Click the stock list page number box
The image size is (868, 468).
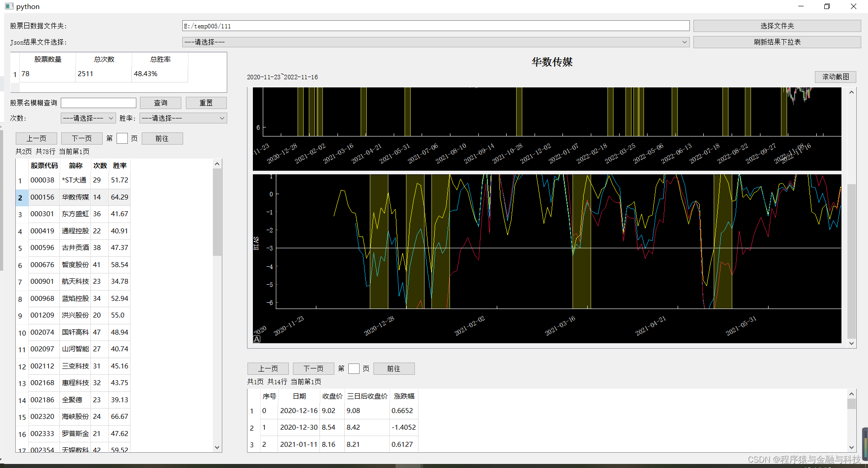[x=122, y=138]
